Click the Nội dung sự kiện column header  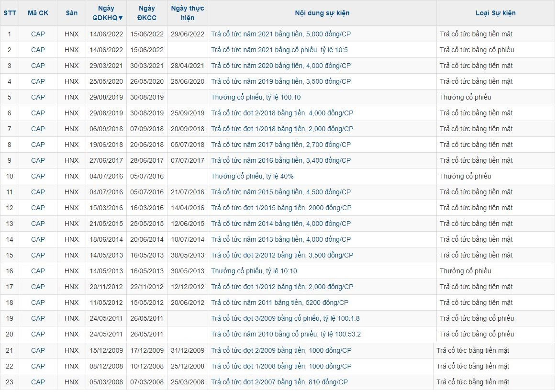pyautogui.click(x=322, y=13)
